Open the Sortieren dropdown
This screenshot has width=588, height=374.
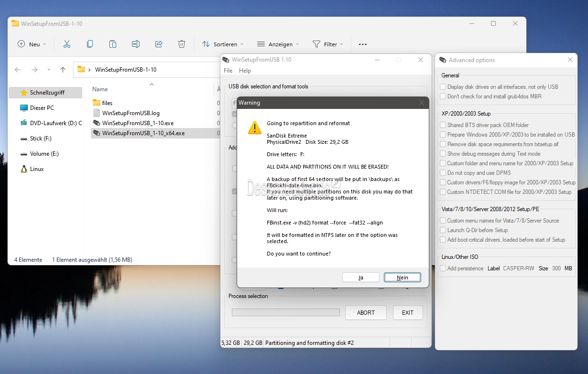[x=223, y=44]
